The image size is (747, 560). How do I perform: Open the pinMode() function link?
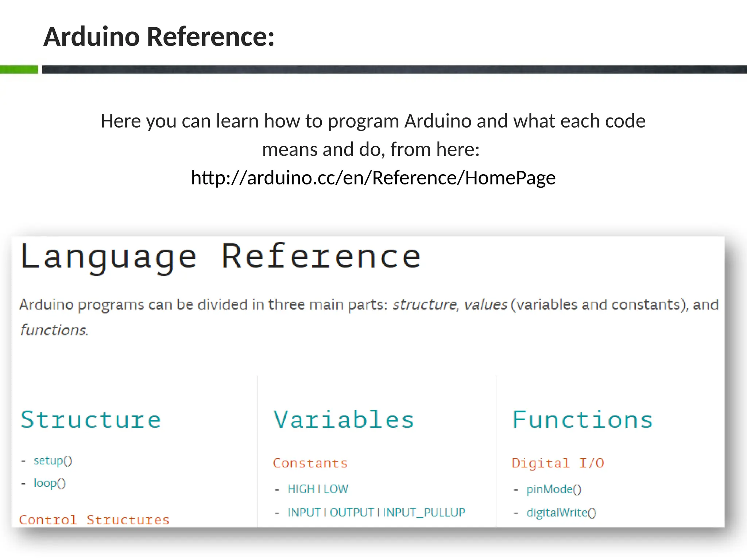554,489
